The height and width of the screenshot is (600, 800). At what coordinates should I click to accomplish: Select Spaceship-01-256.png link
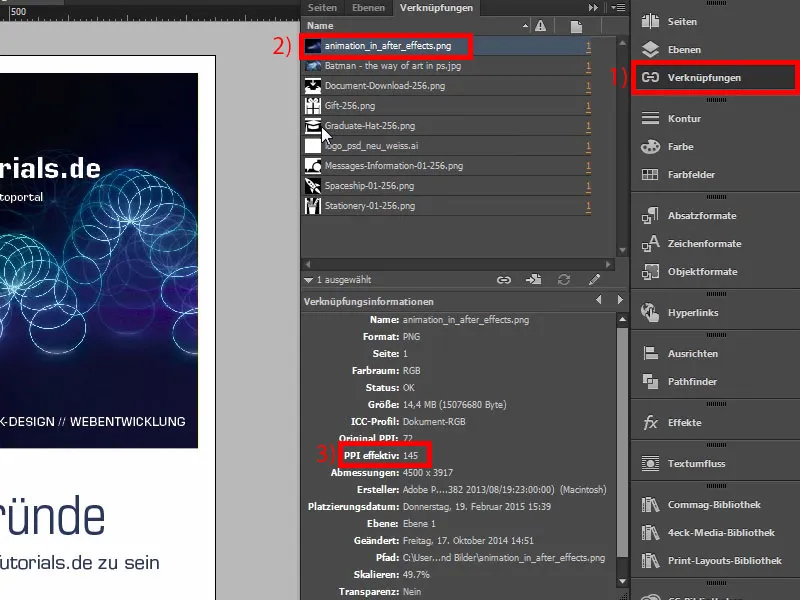pos(446,186)
